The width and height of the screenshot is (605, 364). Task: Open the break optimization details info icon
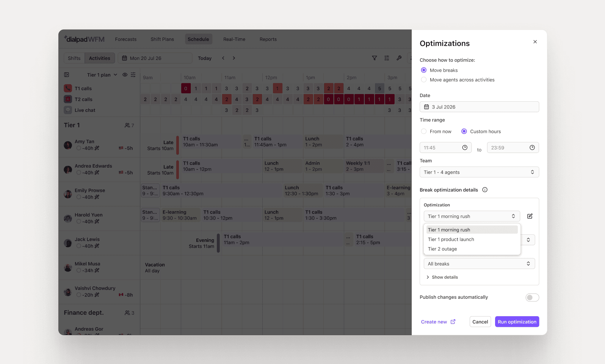pyautogui.click(x=485, y=190)
